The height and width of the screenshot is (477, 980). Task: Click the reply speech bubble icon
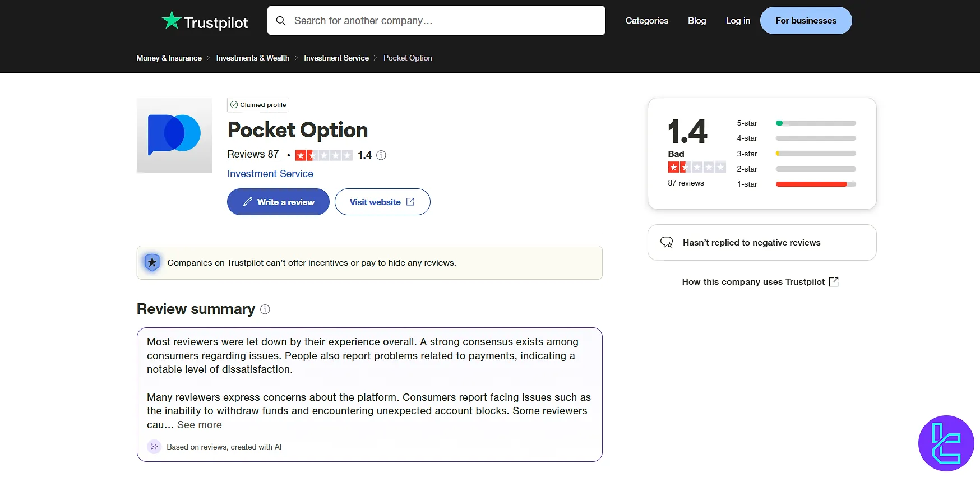coord(667,242)
